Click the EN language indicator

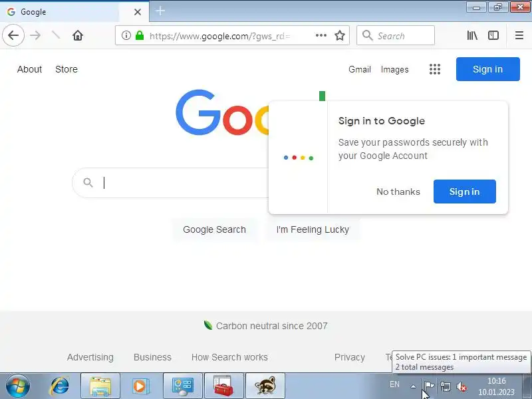click(394, 384)
